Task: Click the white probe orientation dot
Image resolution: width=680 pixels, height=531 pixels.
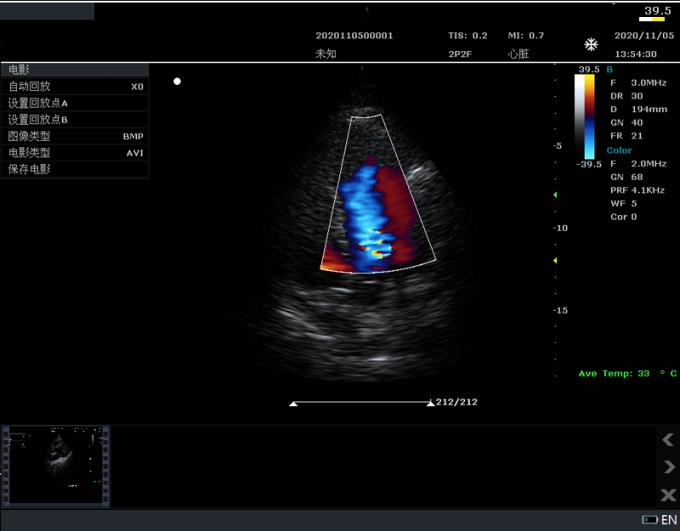Action: [177, 81]
